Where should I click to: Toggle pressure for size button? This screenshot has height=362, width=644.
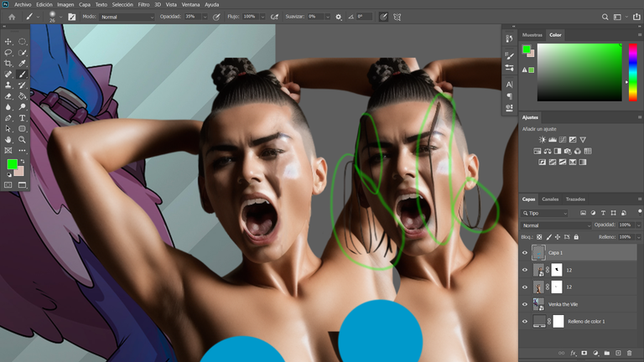point(383,17)
